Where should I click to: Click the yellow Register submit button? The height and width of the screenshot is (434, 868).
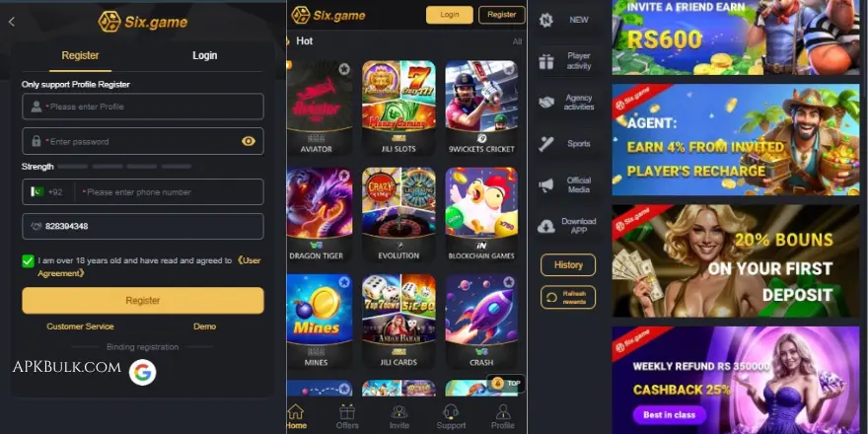[x=143, y=301]
